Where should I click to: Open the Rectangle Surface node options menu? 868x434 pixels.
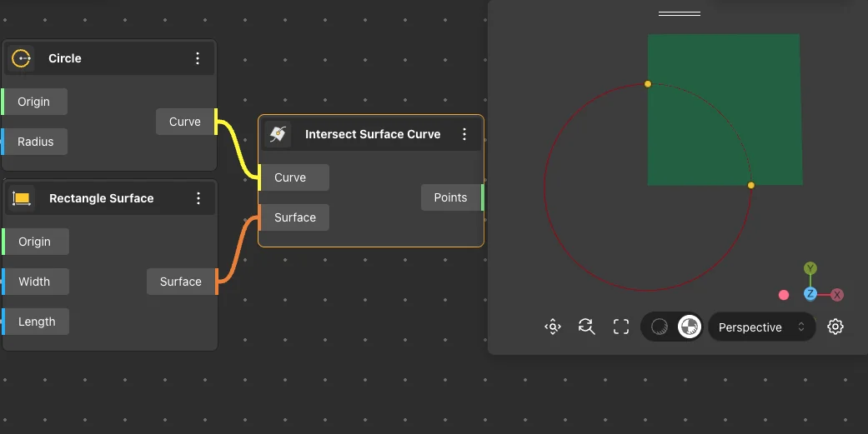click(x=198, y=198)
